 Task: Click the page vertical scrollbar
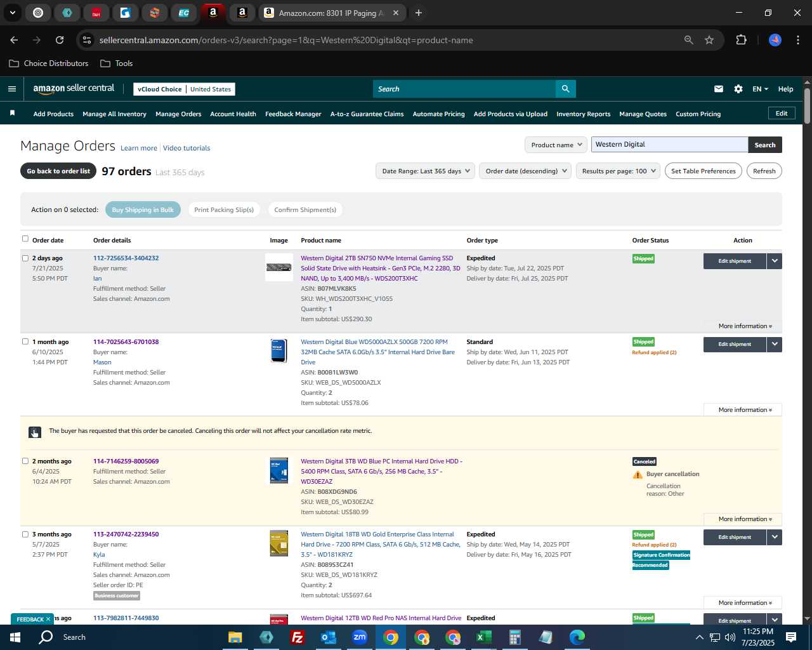(807, 105)
